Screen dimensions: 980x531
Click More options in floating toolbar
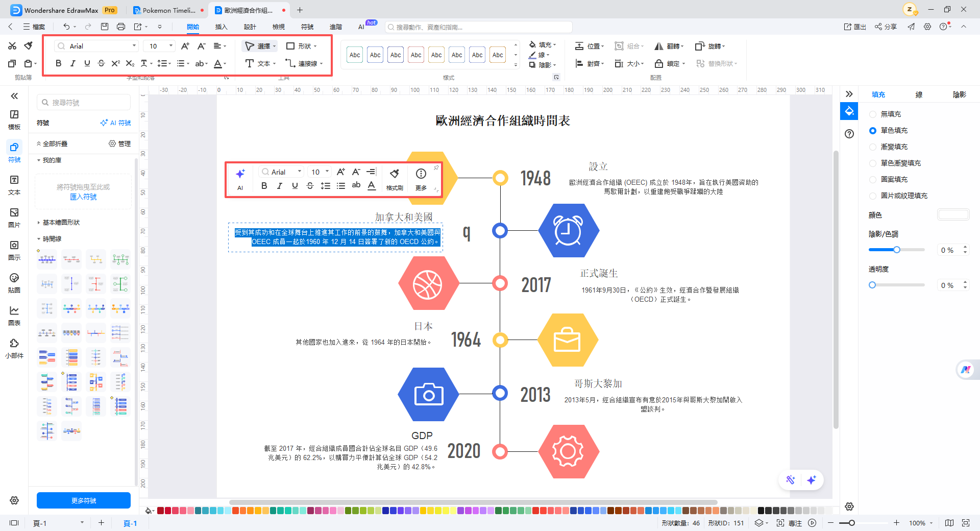(421, 179)
